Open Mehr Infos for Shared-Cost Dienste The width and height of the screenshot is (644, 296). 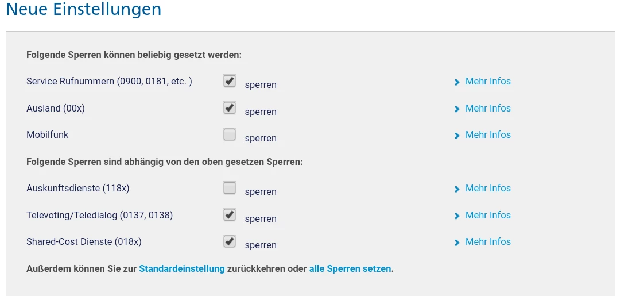coord(488,241)
